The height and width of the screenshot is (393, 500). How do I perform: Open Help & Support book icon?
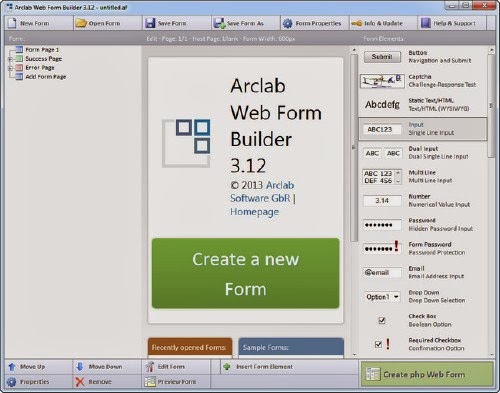click(x=426, y=23)
